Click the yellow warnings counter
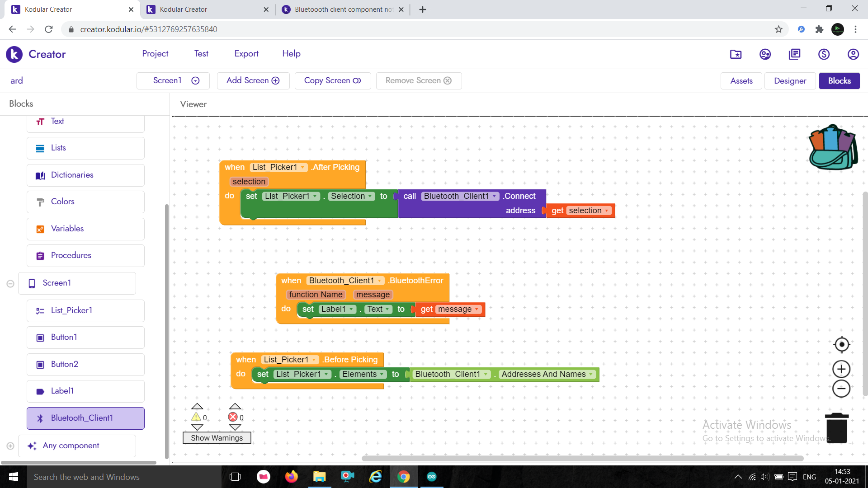This screenshot has height=488, width=868. [x=198, y=417]
